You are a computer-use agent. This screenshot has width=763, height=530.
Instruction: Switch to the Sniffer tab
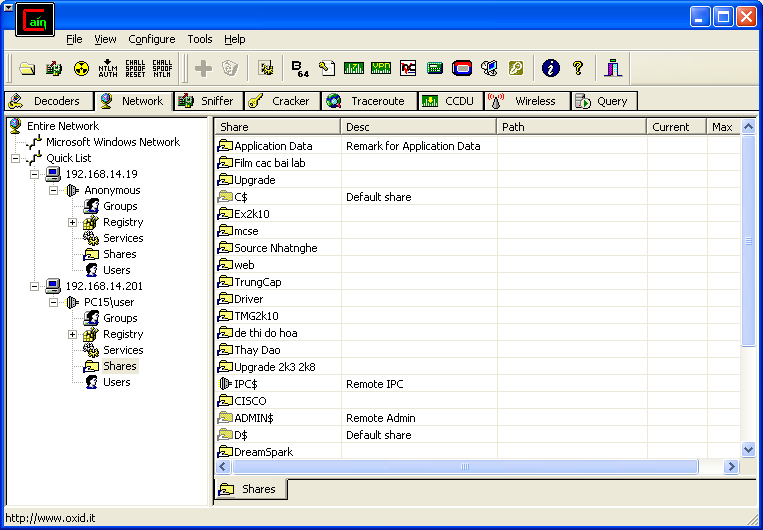208,101
